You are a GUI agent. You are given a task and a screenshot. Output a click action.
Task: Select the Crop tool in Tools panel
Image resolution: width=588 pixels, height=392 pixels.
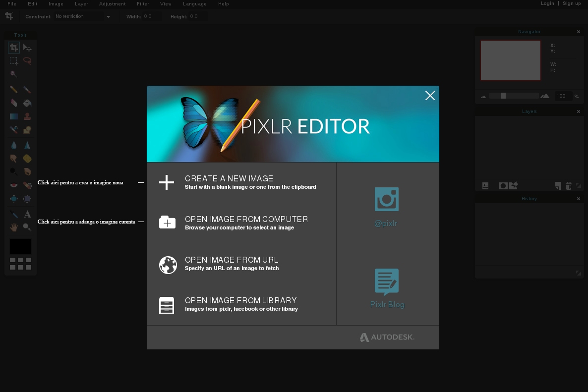[x=14, y=48]
